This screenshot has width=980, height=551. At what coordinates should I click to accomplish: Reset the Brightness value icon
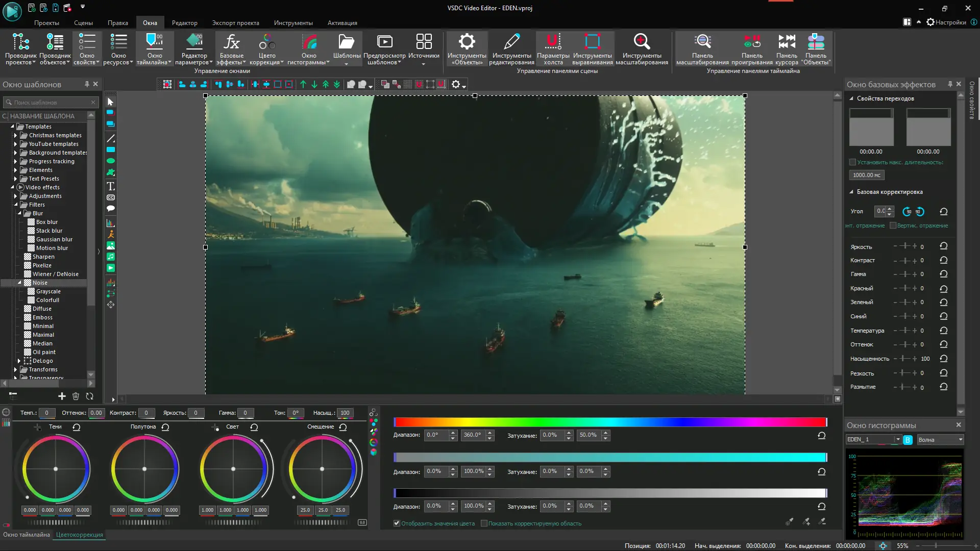943,246
